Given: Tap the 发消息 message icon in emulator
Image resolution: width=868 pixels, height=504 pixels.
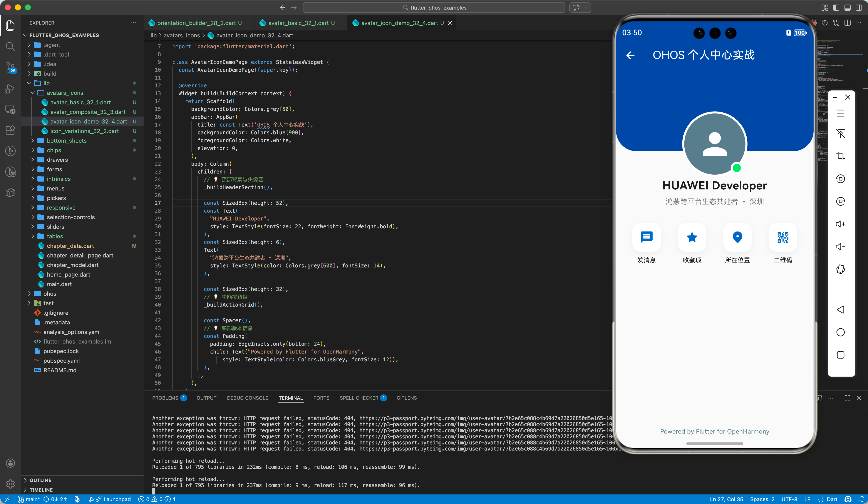Looking at the screenshot, I should [x=646, y=237].
